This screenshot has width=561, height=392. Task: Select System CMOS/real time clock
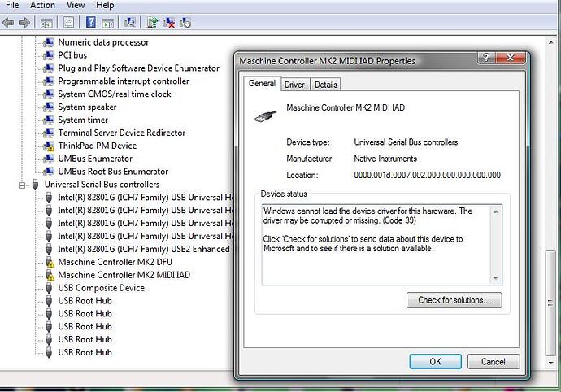pos(115,94)
